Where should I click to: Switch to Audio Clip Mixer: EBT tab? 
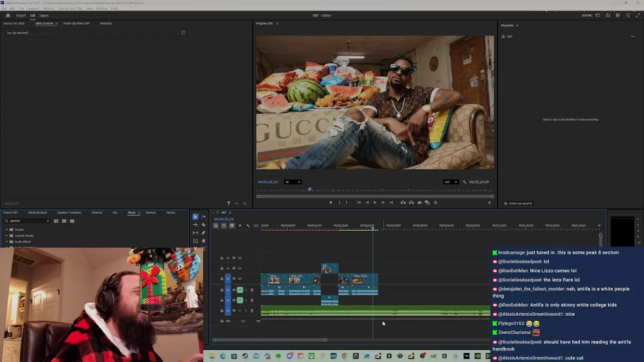[76, 24]
